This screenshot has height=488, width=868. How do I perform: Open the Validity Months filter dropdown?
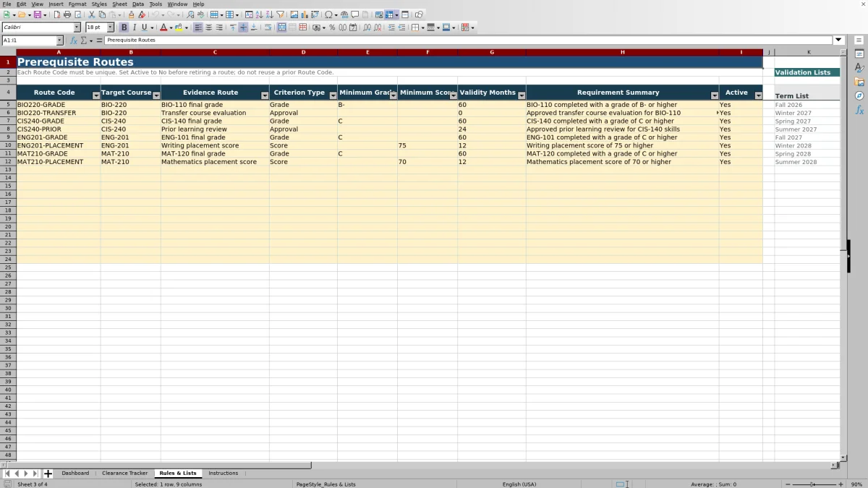tap(522, 95)
